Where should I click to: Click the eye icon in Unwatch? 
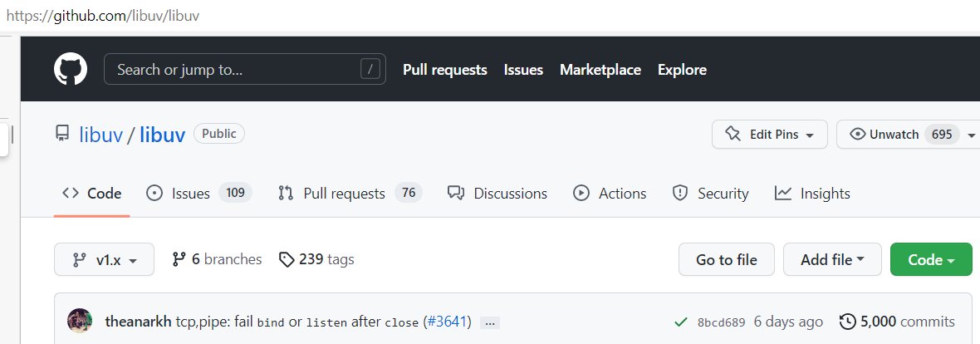click(x=858, y=135)
